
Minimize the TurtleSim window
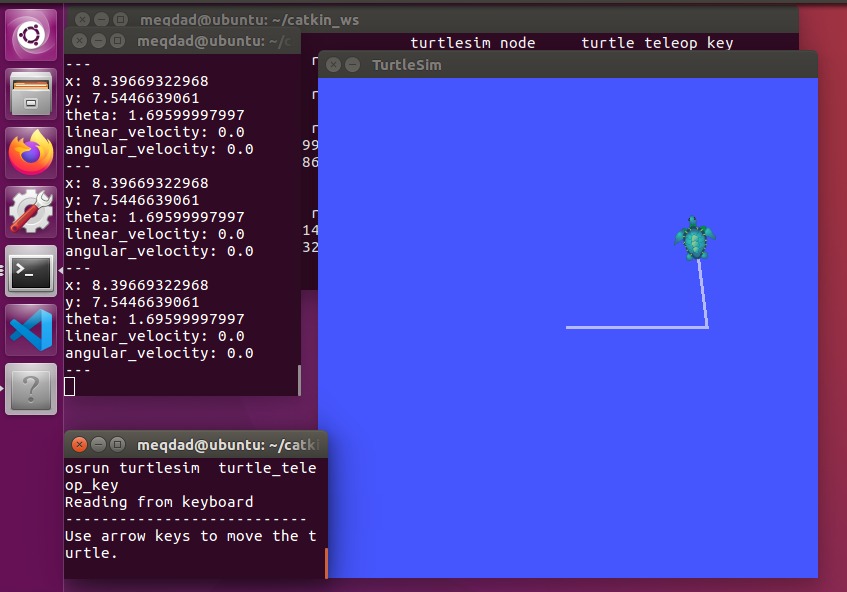(x=353, y=65)
